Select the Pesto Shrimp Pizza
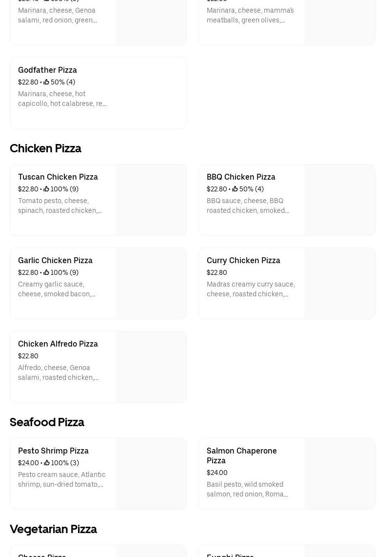Image resolution: width=392 pixels, height=557 pixels. click(x=53, y=451)
